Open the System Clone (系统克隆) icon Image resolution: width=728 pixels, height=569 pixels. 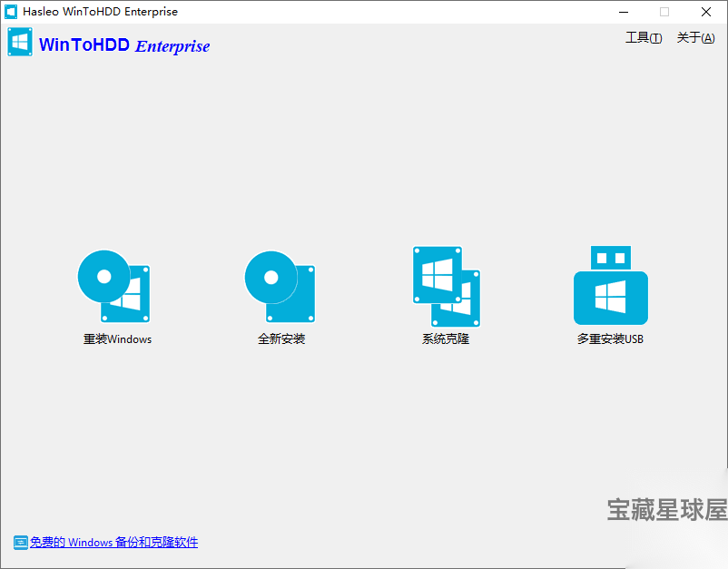(447, 287)
